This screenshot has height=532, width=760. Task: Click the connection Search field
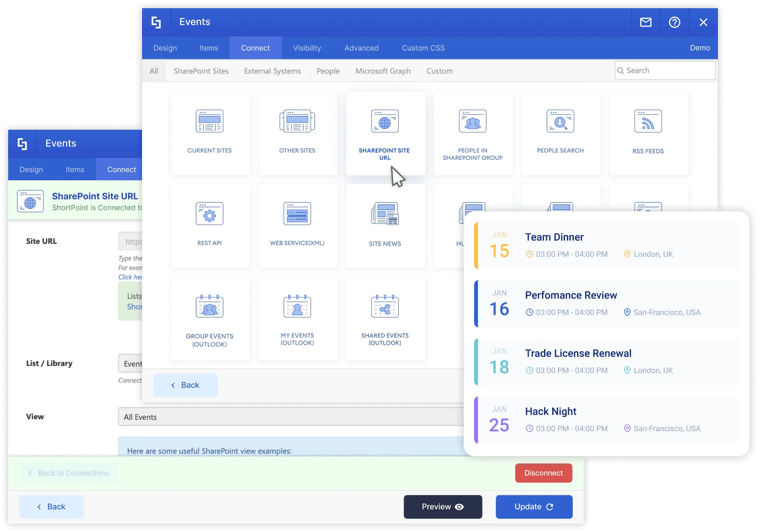point(665,71)
